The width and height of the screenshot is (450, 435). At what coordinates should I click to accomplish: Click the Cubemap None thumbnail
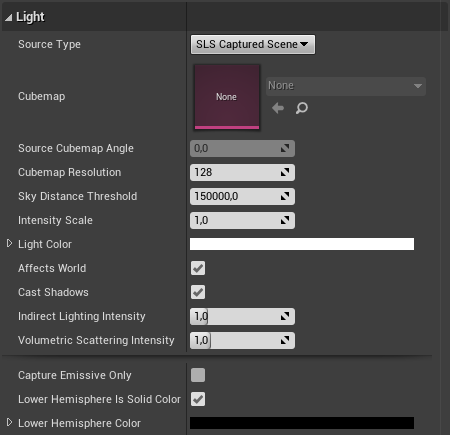(227, 97)
